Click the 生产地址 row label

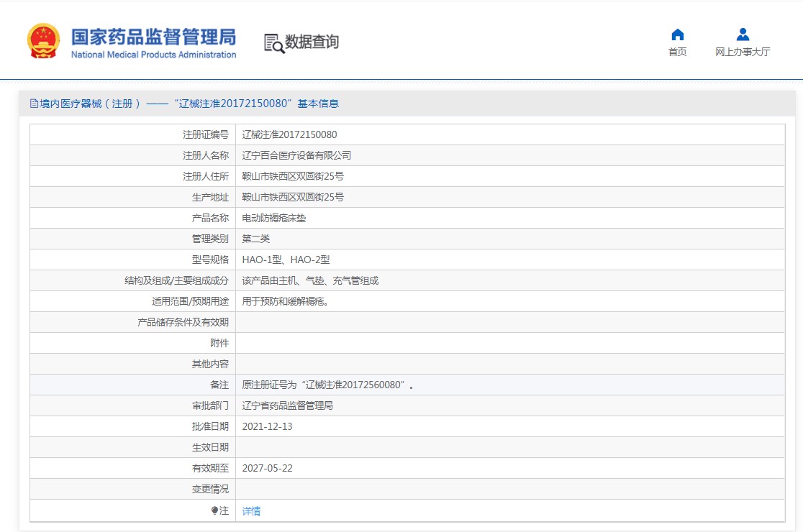[x=211, y=198]
